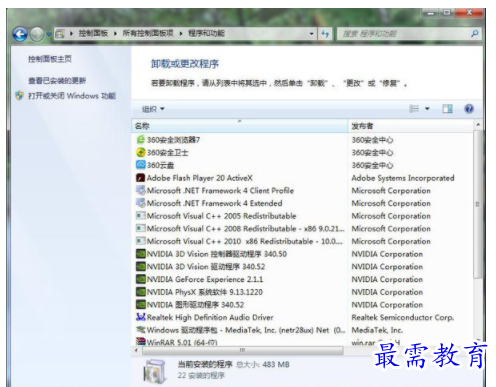
Task: Select NVIDIA 图形驱动程序 340.52 icon
Action: 141,304
